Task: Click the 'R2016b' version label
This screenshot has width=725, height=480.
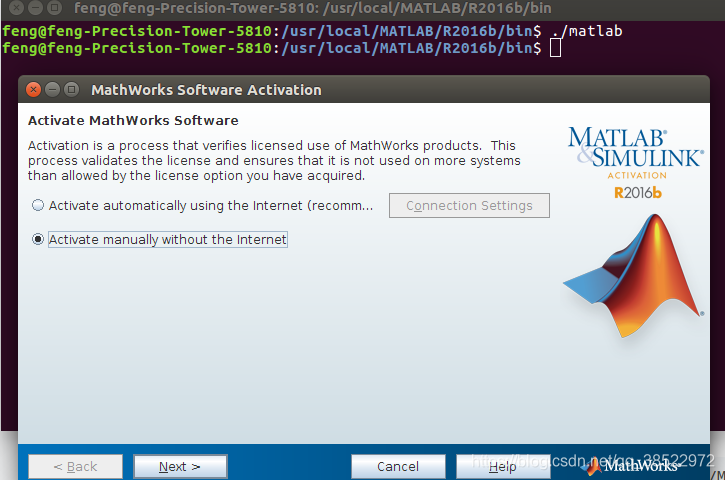Action: [638, 193]
